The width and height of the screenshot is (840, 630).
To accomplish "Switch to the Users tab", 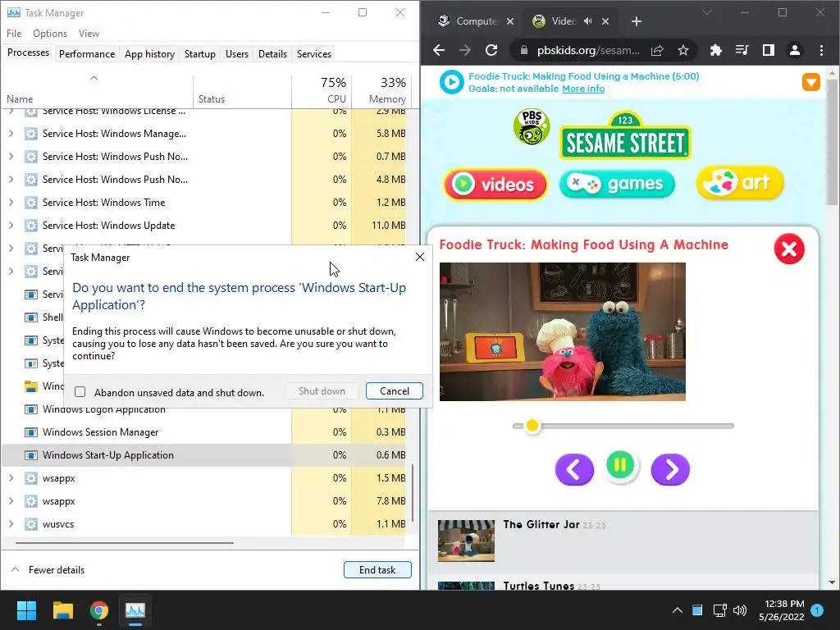I will 237,53.
